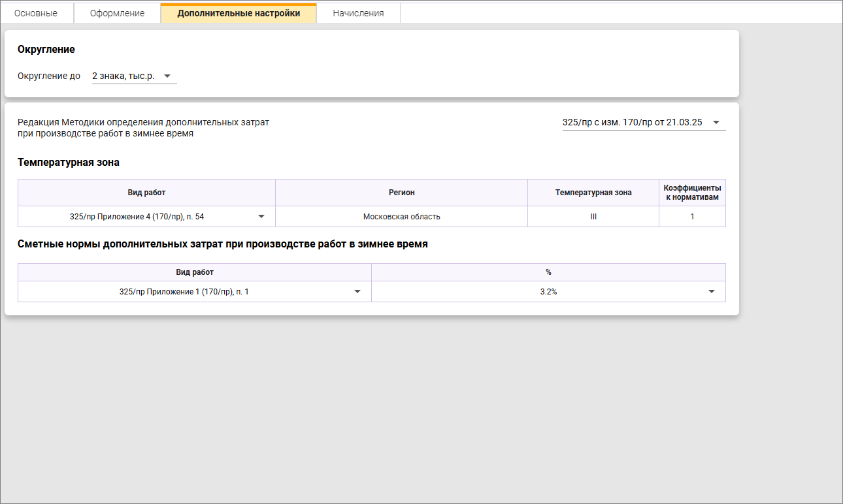Select the temperature zone III cell
Image resolution: width=843 pixels, height=504 pixels.
[x=593, y=216]
